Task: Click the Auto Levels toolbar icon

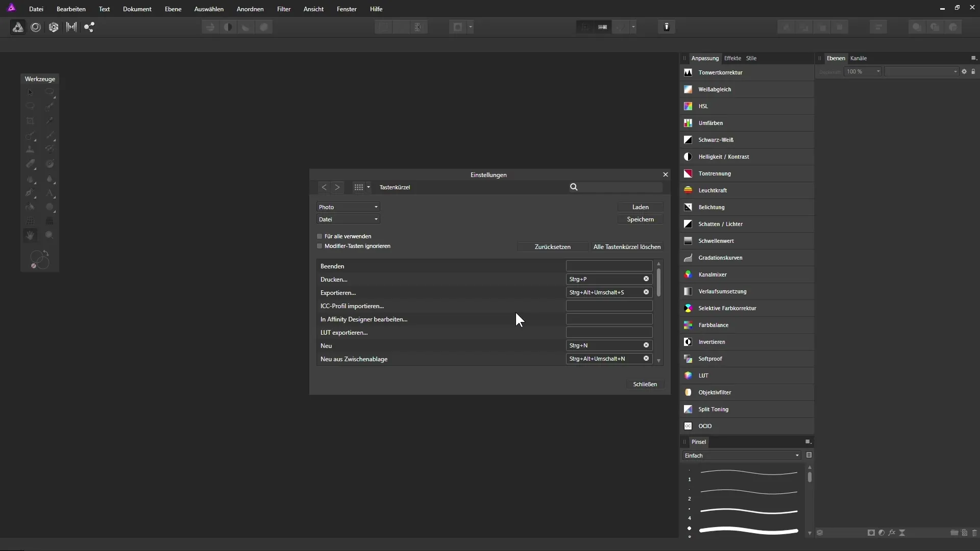Action: 210,27
